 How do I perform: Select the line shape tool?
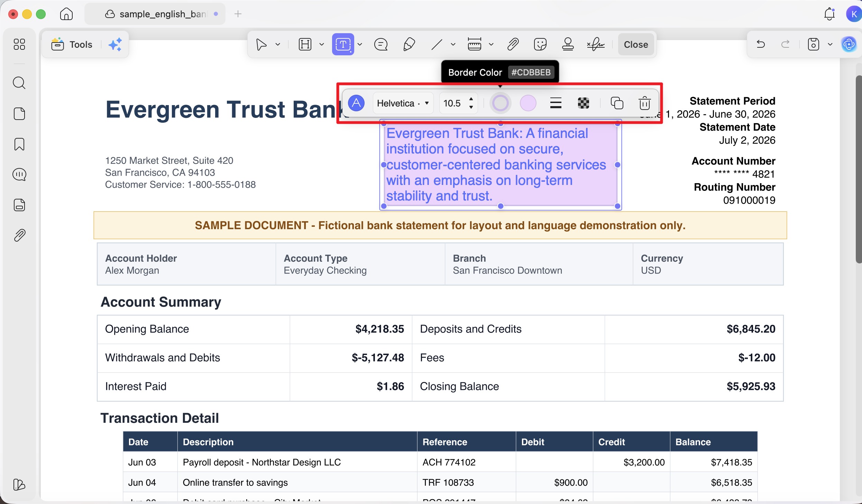pyautogui.click(x=437, y=45)
